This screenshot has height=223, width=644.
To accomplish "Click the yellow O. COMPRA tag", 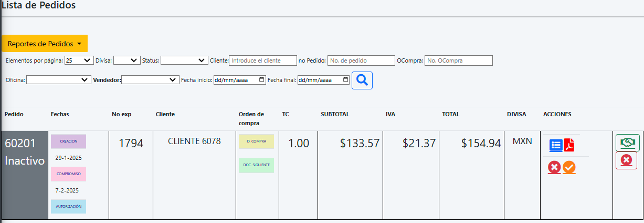I will coord(256,141).
